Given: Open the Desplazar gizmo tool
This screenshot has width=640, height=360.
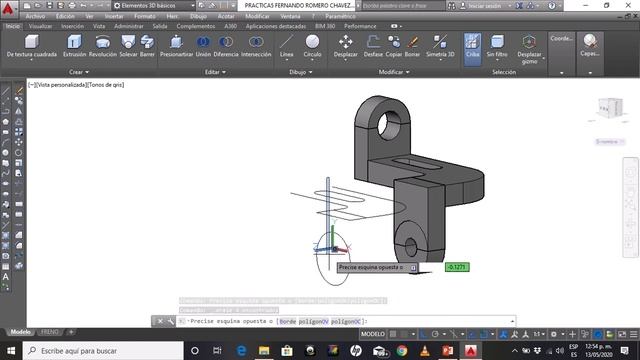Looking at the screenshot, I should click(529, 49).
